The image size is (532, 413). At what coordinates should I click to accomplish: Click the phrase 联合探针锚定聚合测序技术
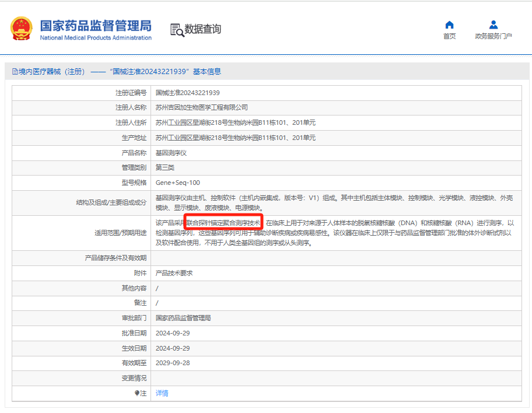pos(223,223)
